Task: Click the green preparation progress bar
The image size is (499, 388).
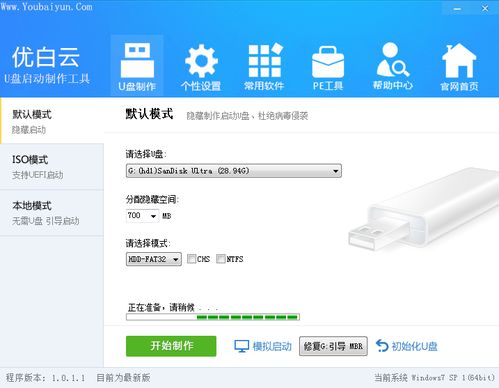Action: pos(213,317)
